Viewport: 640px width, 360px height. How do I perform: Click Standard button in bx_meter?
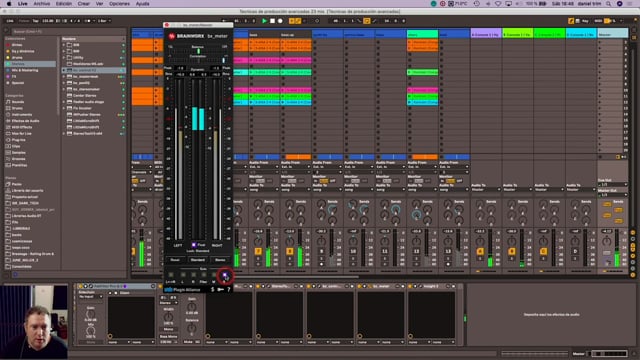[x=198, y=260]
